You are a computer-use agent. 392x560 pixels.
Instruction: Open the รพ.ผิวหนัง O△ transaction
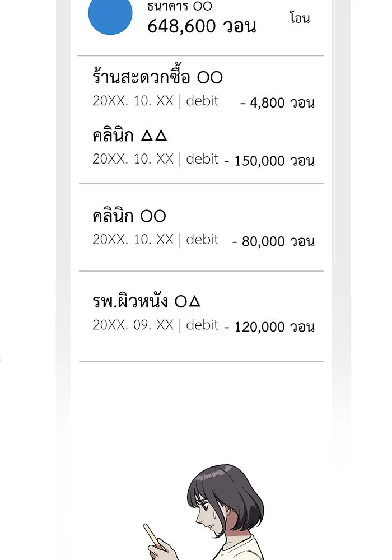(146, 302)
